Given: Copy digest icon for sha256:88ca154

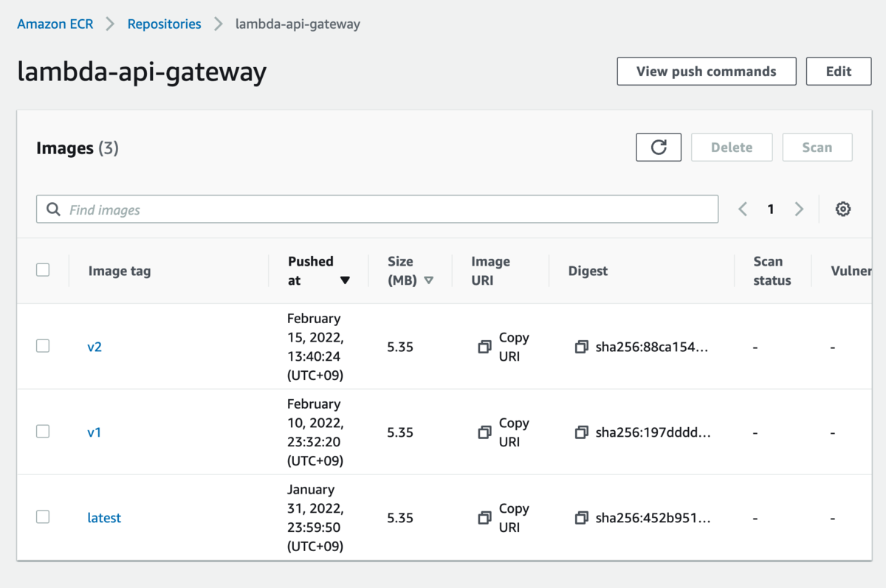Looking at the screenshot, I should point(582,347).
